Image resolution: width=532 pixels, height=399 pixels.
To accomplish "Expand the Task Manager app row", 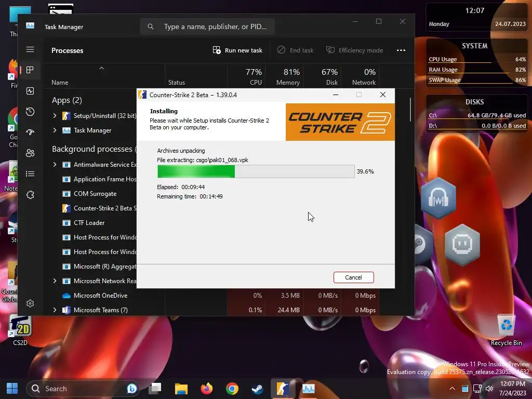I will click(55, 130).
